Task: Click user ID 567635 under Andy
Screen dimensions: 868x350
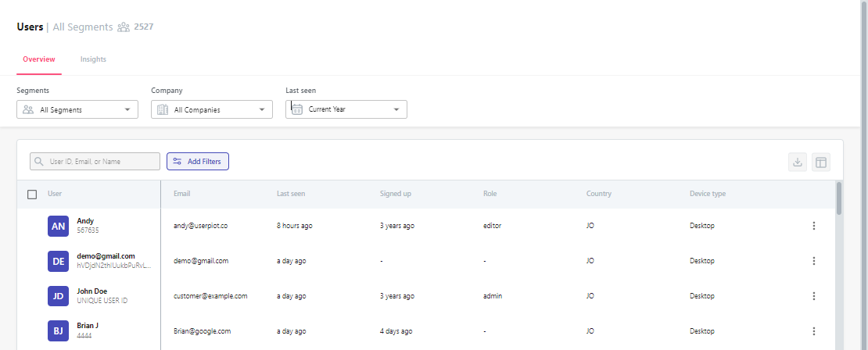Action: (x=88, y=230)
